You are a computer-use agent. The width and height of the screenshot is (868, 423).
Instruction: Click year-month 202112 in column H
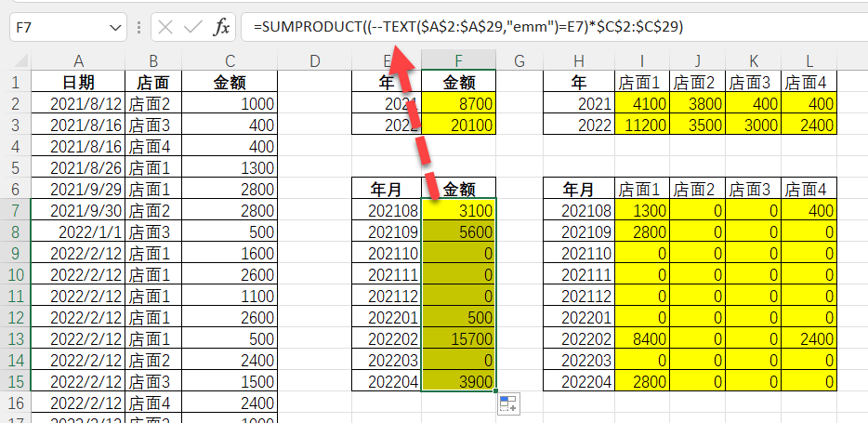coord(578,296)
